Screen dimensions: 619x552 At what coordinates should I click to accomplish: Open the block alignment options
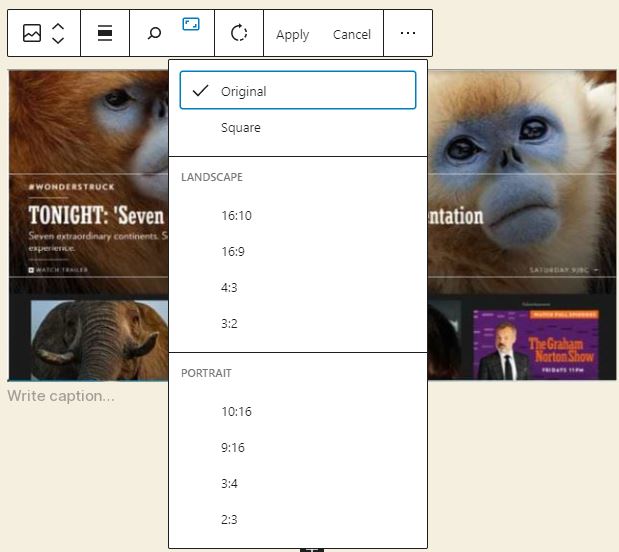(x=105, y=33)
